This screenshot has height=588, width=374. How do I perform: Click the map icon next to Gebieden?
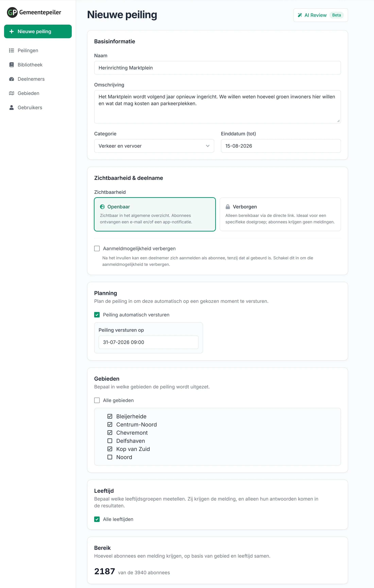[12, 93]
